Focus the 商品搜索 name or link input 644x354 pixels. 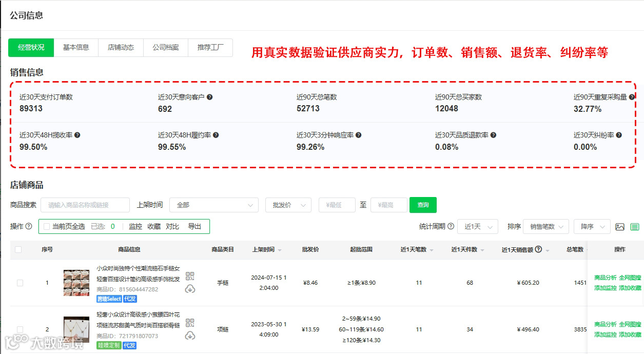point(85,205)
